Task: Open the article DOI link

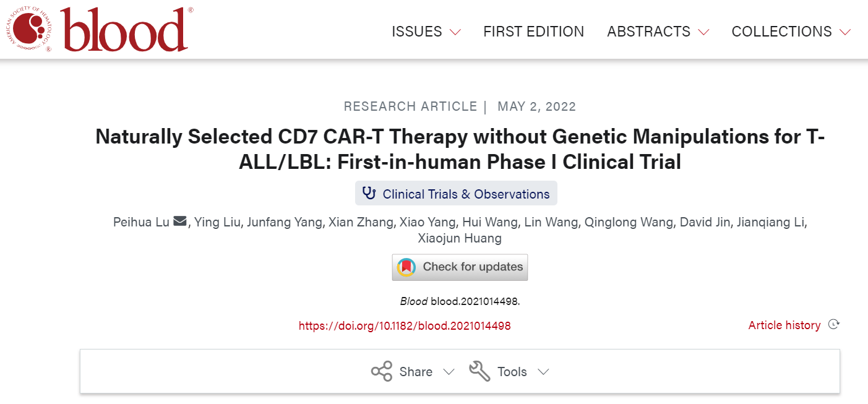Action: point(405,325)
